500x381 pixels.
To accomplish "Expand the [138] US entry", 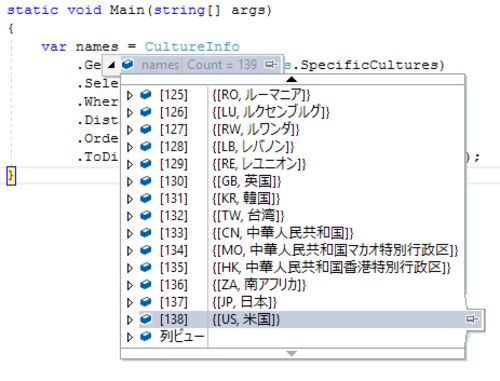I will 130,320.
